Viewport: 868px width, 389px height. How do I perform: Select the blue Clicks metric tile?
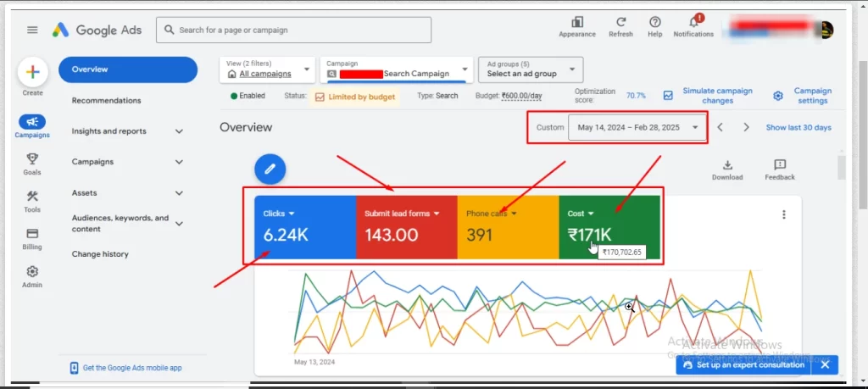click(305, 227)
